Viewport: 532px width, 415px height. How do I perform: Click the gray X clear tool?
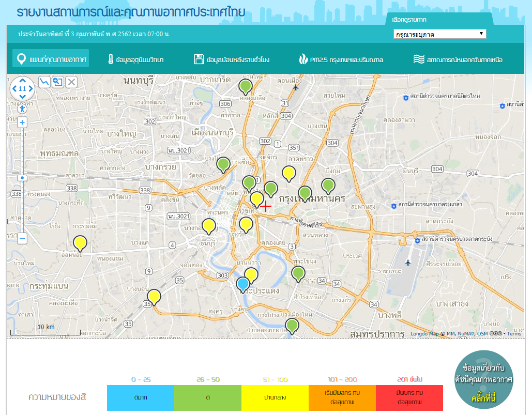[71, 82]
